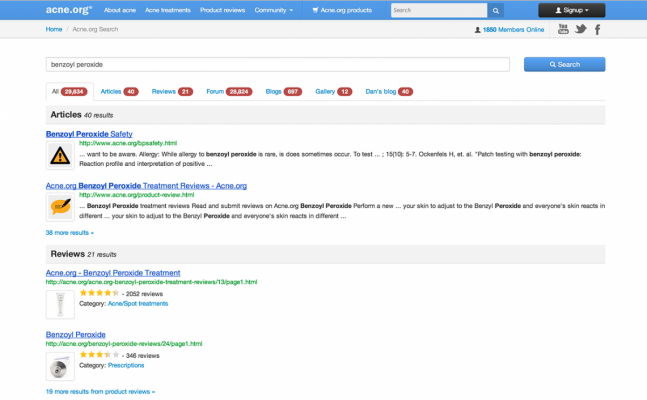Switch to the Blogs tab
Image resolution: width=647 pixels, height=400 pixels.
(x=283, y=92)
